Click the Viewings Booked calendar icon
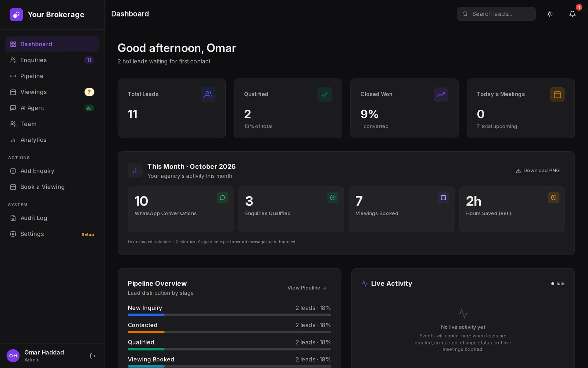The height and width of the screenshot is (368, 588). click(x=443, y=198)
